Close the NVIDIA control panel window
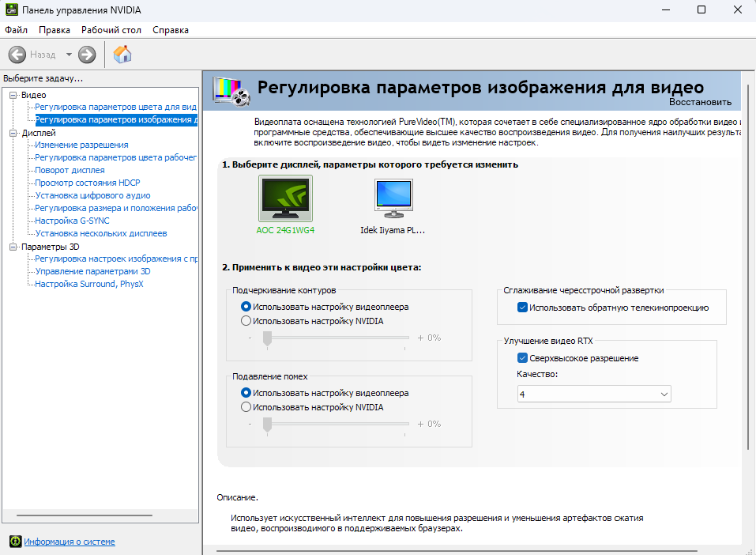 click(x=738, y=9)
